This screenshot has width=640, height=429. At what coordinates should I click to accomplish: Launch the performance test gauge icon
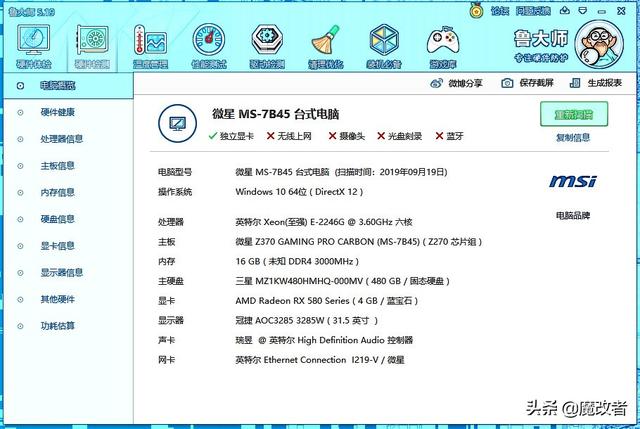point(209,40)
